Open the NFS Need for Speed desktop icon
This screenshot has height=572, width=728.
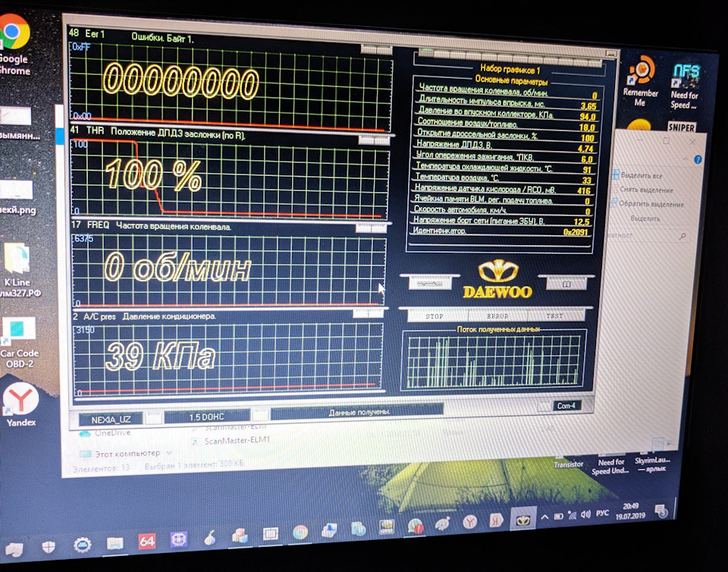tap(684, 86)
